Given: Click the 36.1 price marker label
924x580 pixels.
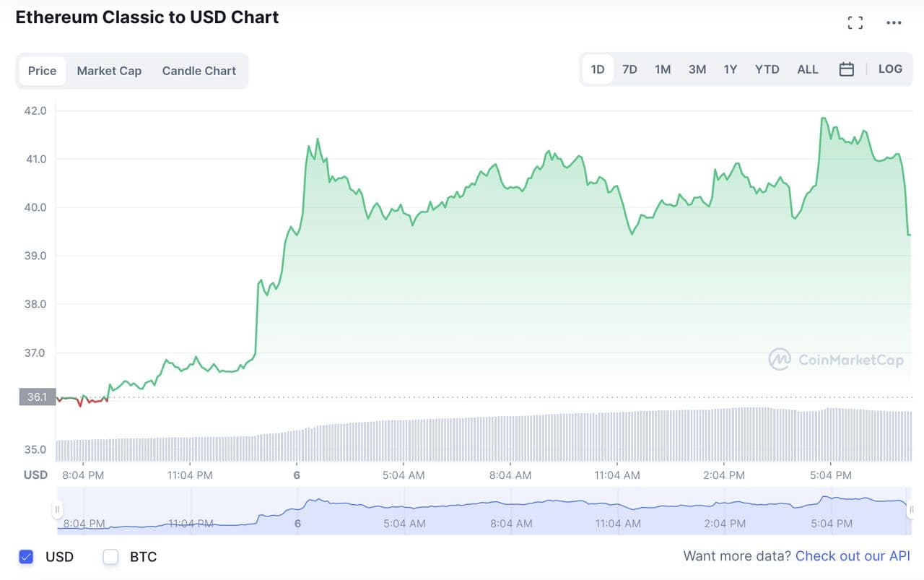Looking at the screenshot, I should coord(37,397).
